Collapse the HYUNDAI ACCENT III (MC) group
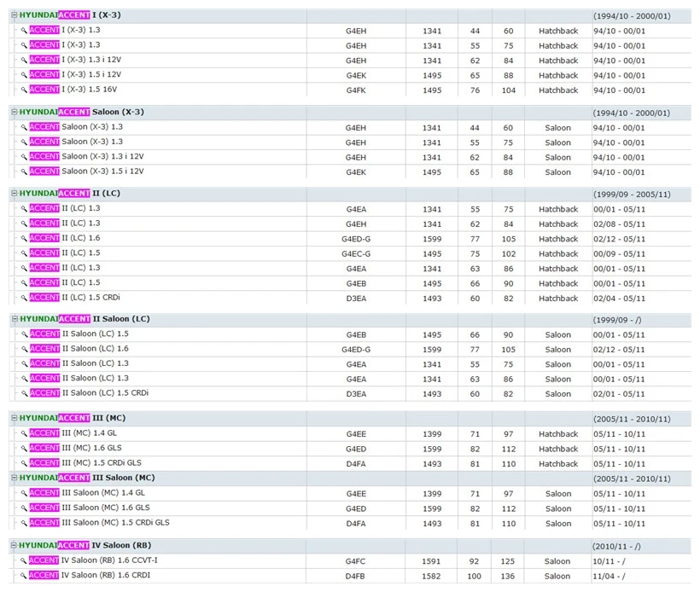This screenshot has height=592, width=700. point(15,418)
